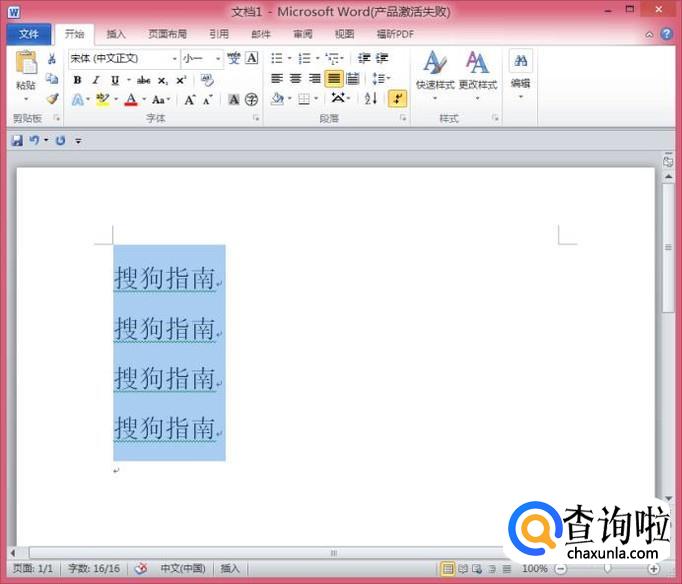The height and width of the screenshot is (584, 682).
Task: Activate the Format Painter brush
Action: 52,99
